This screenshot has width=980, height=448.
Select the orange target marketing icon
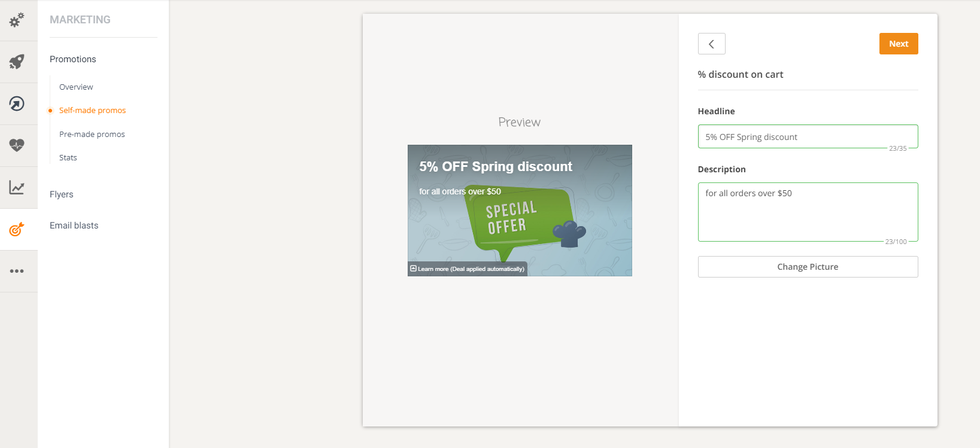[17, 229]
